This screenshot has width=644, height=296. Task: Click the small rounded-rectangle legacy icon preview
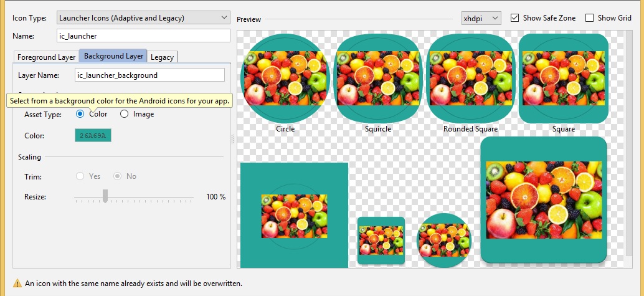pyautogui.click(x=381, y=241)
